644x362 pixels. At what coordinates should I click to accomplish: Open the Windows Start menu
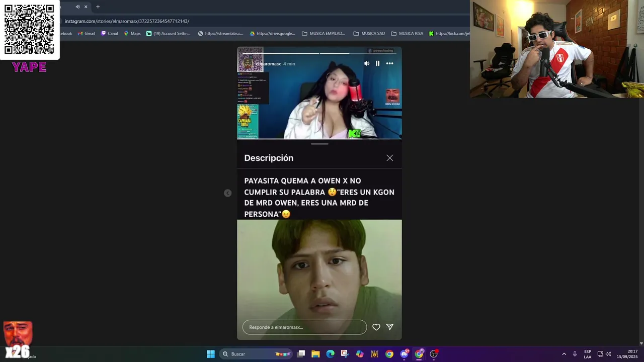211,354
